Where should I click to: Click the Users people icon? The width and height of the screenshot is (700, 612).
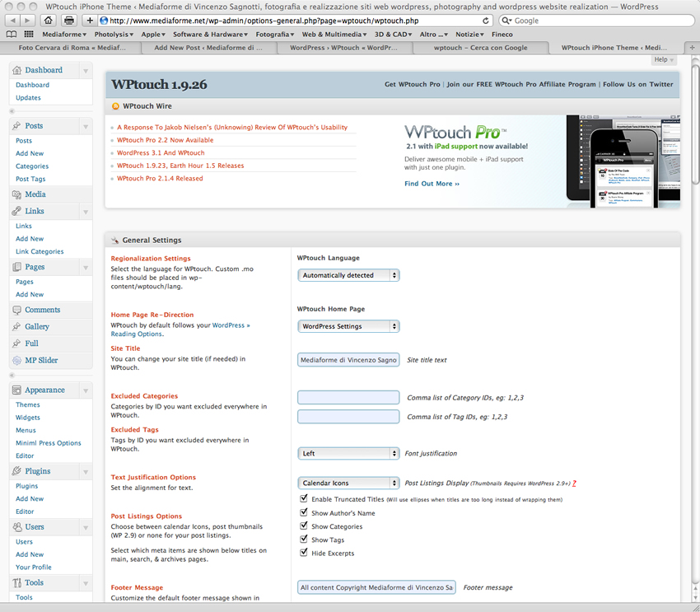click(x=17, y=526)
